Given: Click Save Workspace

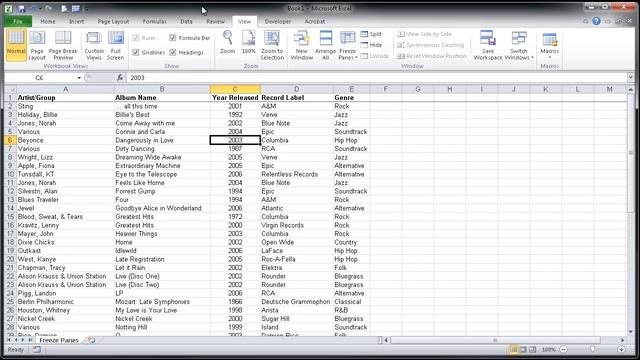Looking at the screenshot, I should tap(488, 45).
